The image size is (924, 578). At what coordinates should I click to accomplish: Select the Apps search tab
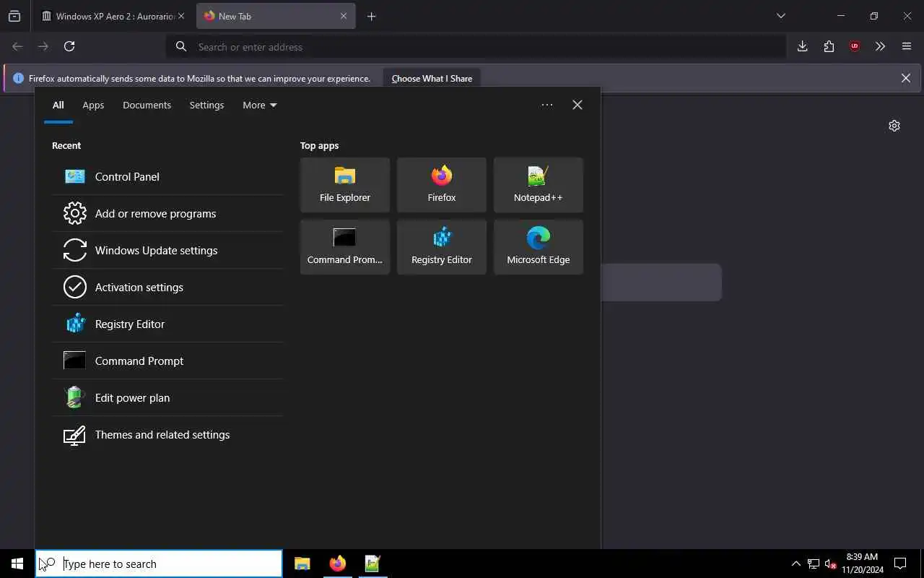coord(93,105)
